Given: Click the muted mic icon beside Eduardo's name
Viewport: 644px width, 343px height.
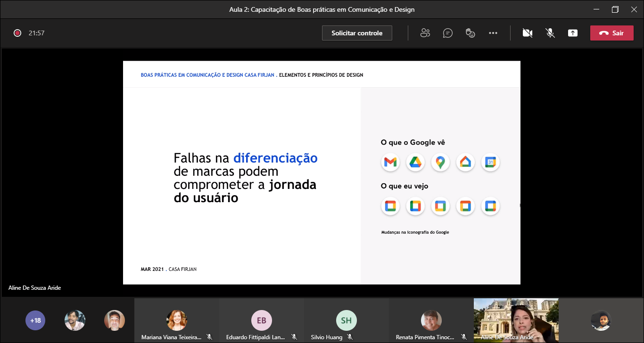Looking at the screenshot, I should pyautogui.click(x=294, y=337).
